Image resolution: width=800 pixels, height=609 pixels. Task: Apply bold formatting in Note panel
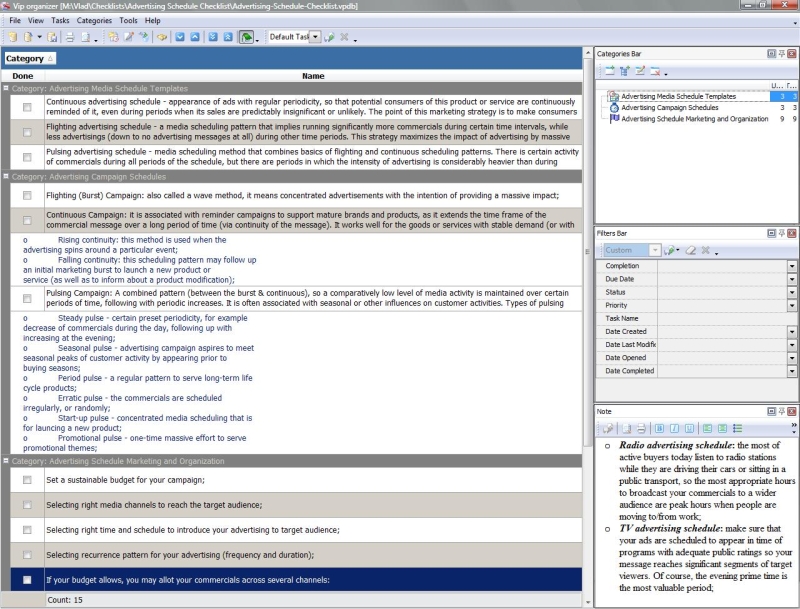pos(659,429)
